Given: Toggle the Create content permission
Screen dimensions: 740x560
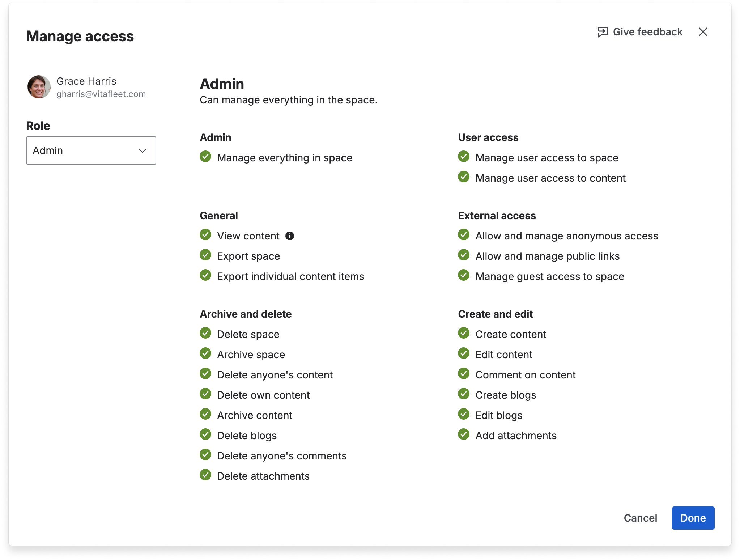Looking at the screenshot, I should (464, 333).
